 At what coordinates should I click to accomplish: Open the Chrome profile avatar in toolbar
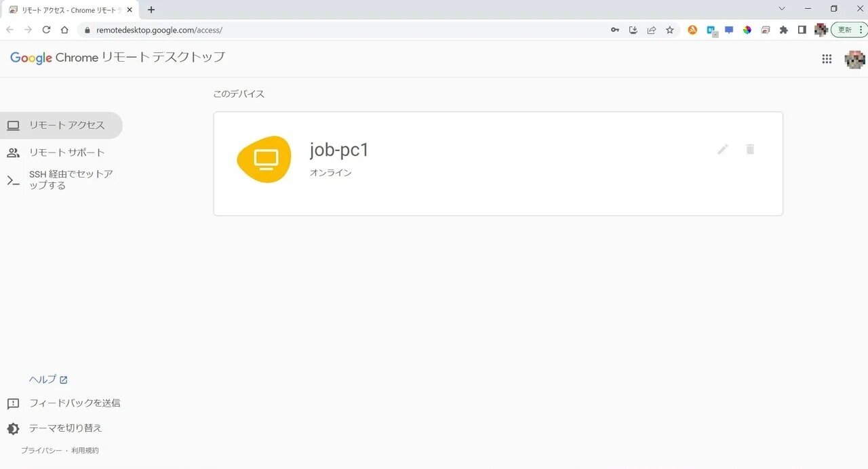(821, 30)
